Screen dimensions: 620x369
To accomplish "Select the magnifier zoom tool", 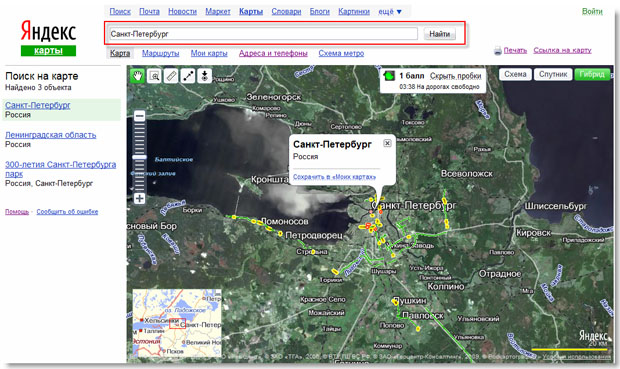I will coord(154,75).
